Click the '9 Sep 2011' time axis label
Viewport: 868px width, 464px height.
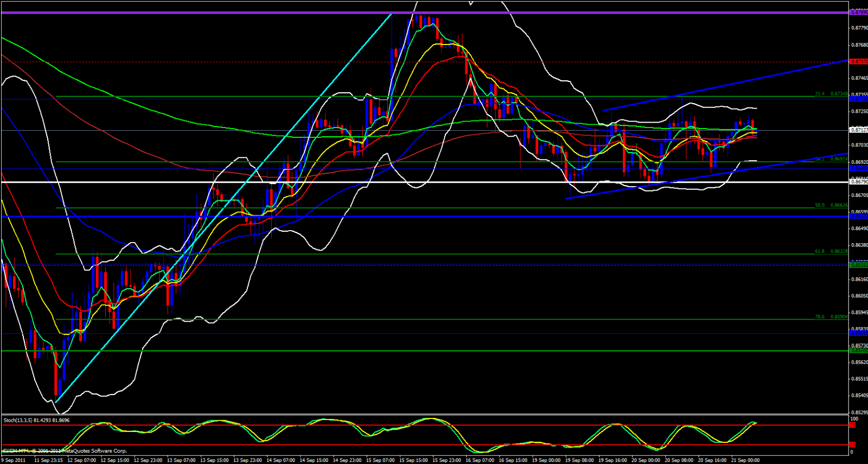14,460
